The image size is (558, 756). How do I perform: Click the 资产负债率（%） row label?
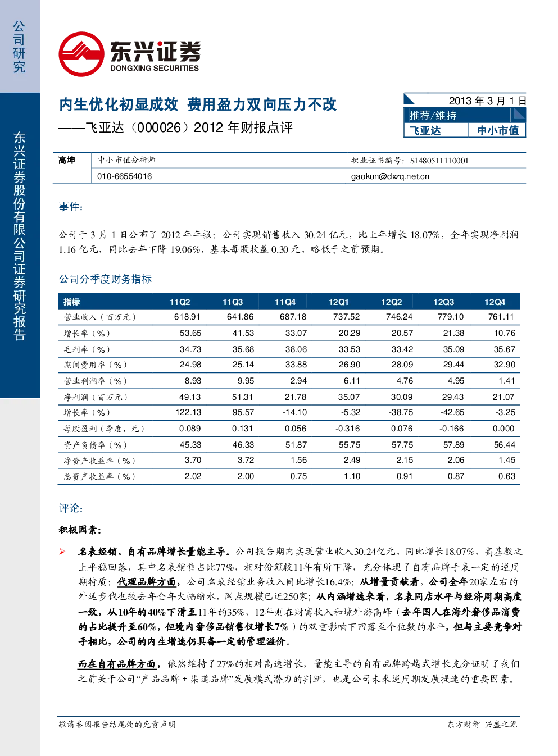(x=96, y=445)
